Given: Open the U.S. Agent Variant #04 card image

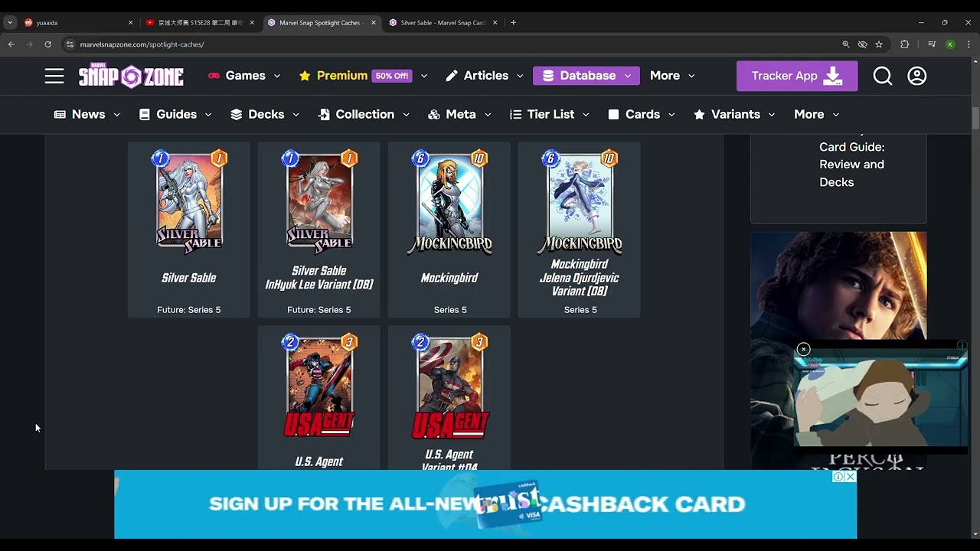Looking at the screenshot, I should [449, 386].
